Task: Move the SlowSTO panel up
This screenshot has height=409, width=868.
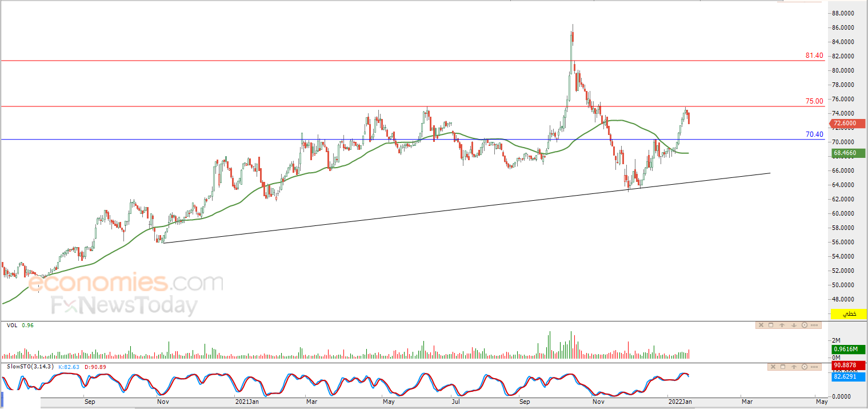Action: pyautogui.click(x=794, y=367)
